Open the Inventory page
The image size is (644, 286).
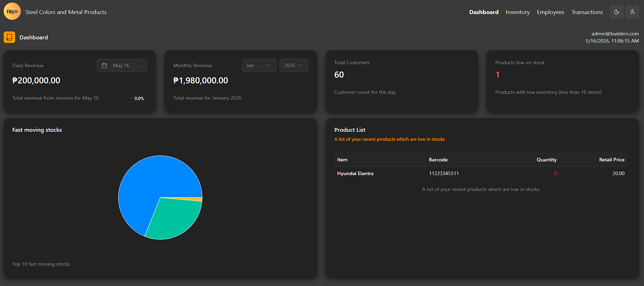(518, 12)
